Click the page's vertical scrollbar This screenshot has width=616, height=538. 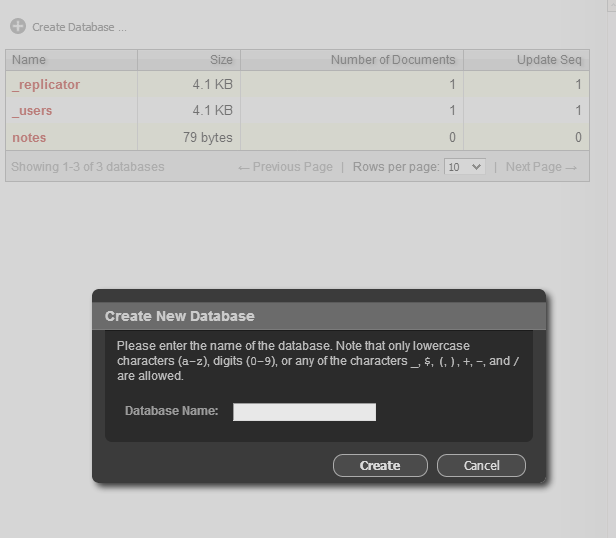pos(612,269)
